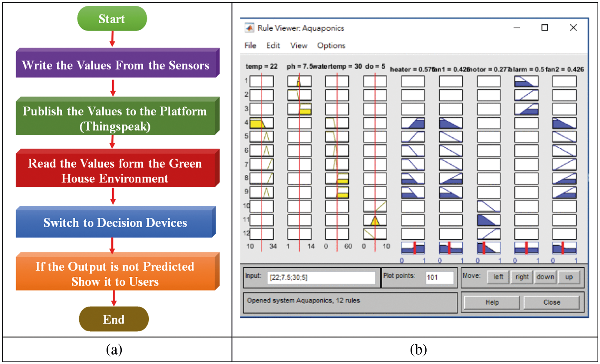Select the alarm aggregated output plot
Screen dimensions: 600x364
(x=526, y=248)
